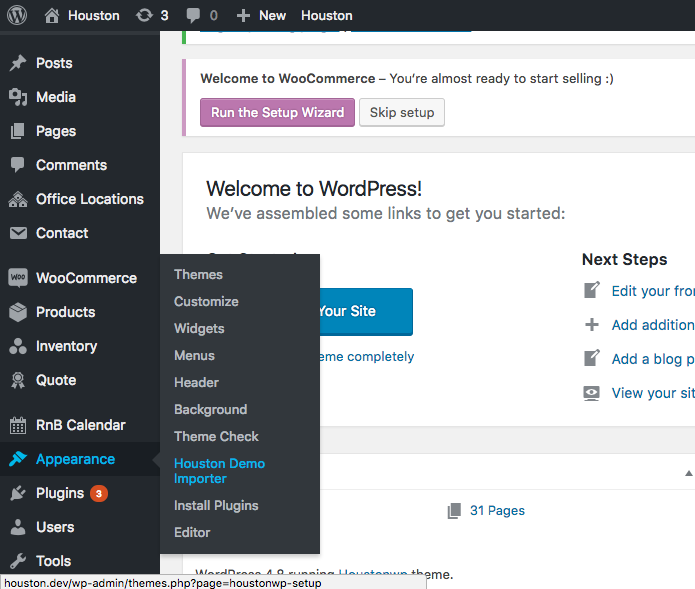
Task: Open Media via its sidebar icon
Action: (18, 97)
